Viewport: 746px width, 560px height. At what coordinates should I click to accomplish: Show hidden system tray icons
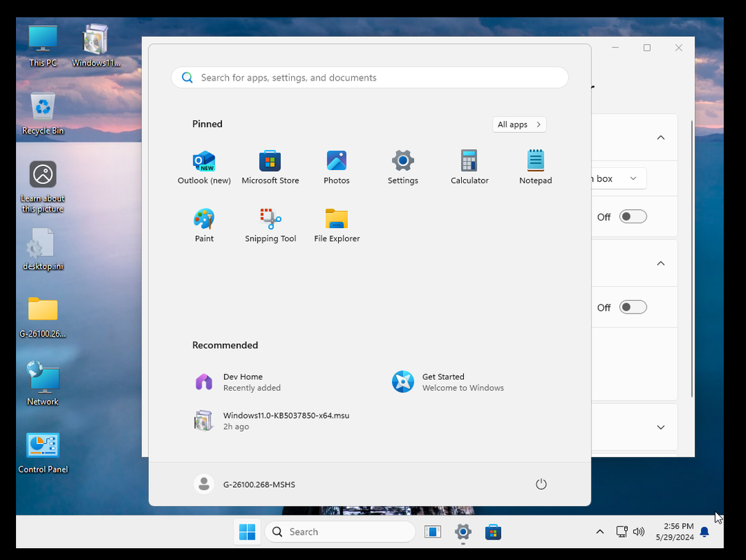[600, 532]
